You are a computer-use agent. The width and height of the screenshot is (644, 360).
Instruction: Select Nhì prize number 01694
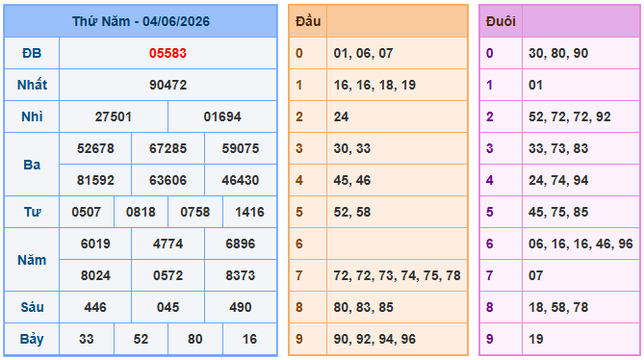222,117
